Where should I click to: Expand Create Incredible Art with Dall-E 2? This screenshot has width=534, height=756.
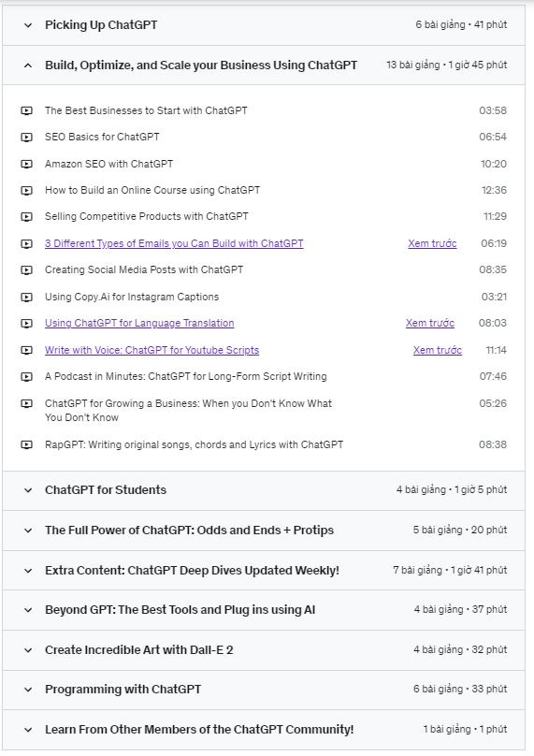[x=264, y=650]
